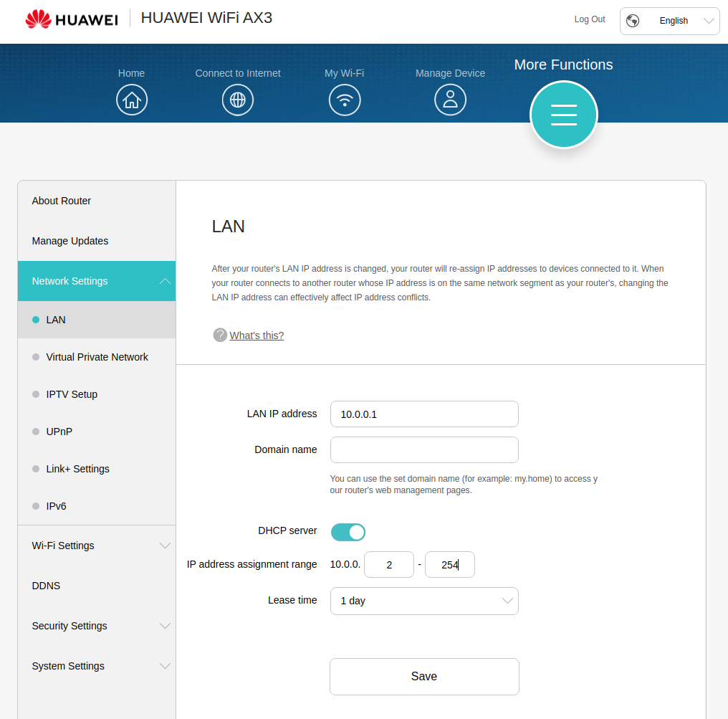Click the Manage Device person icon

click(450, 100)
